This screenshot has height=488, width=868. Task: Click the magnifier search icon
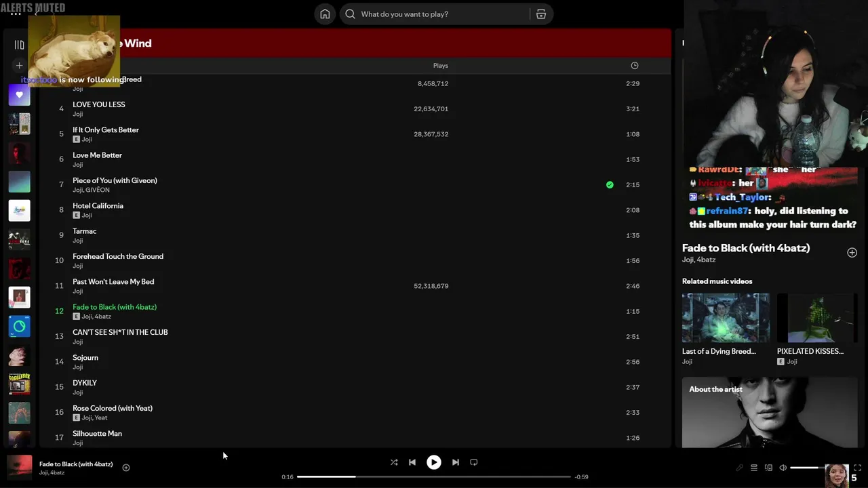(350, 14)
